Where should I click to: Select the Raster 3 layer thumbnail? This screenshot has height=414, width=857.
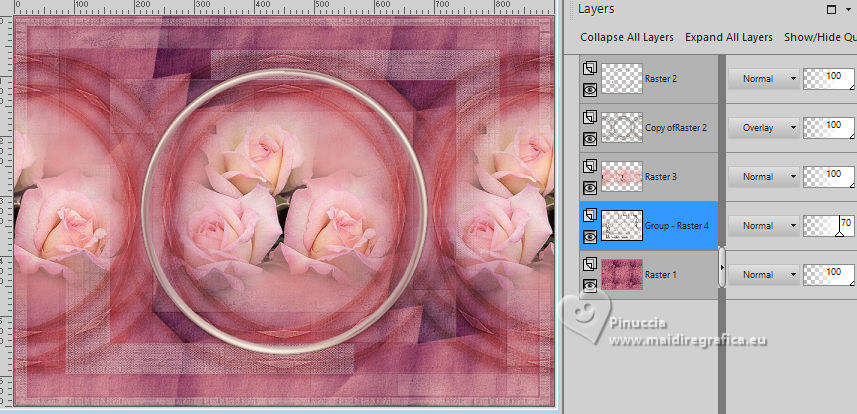pyautogui.click(x=622, y=177)
